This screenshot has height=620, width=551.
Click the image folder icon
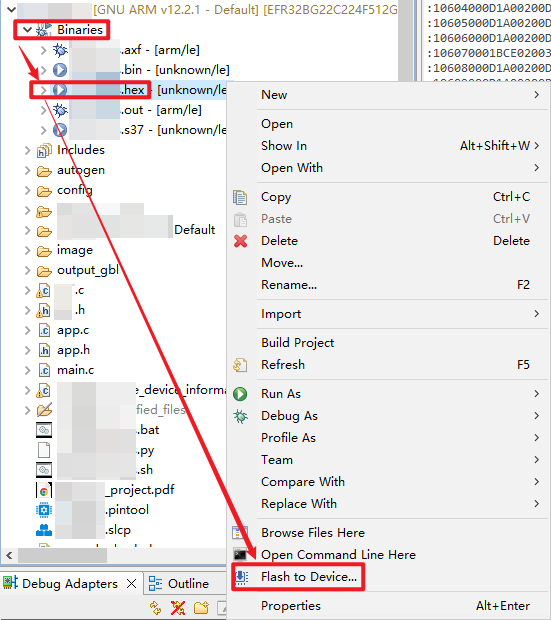click(44, 250)
